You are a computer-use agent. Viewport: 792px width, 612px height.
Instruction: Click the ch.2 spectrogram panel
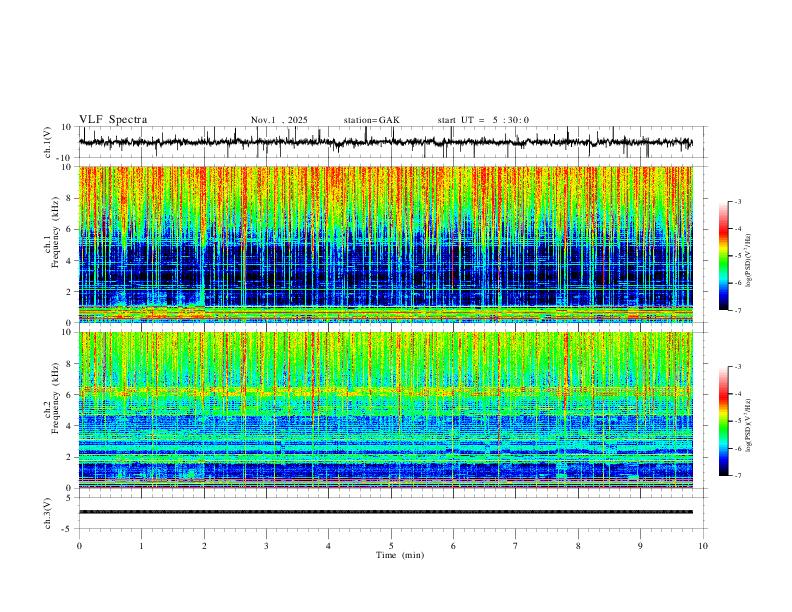(385, 410)
